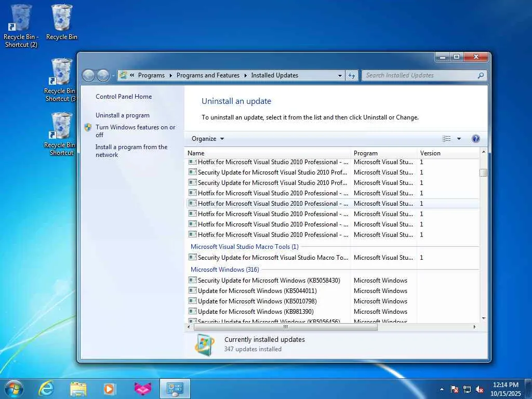Select Update for Microsoft Windows (KB5044011)
Viewport: 532px width, 399px height.
332,290
